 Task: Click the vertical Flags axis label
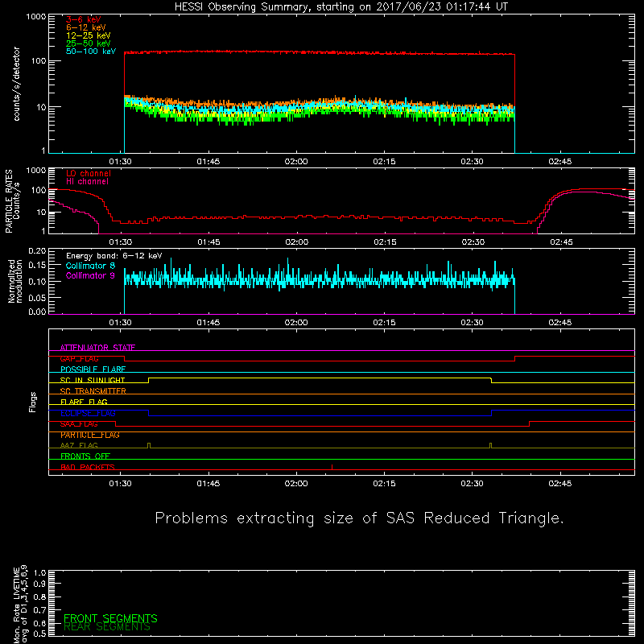tap(32, 402)
